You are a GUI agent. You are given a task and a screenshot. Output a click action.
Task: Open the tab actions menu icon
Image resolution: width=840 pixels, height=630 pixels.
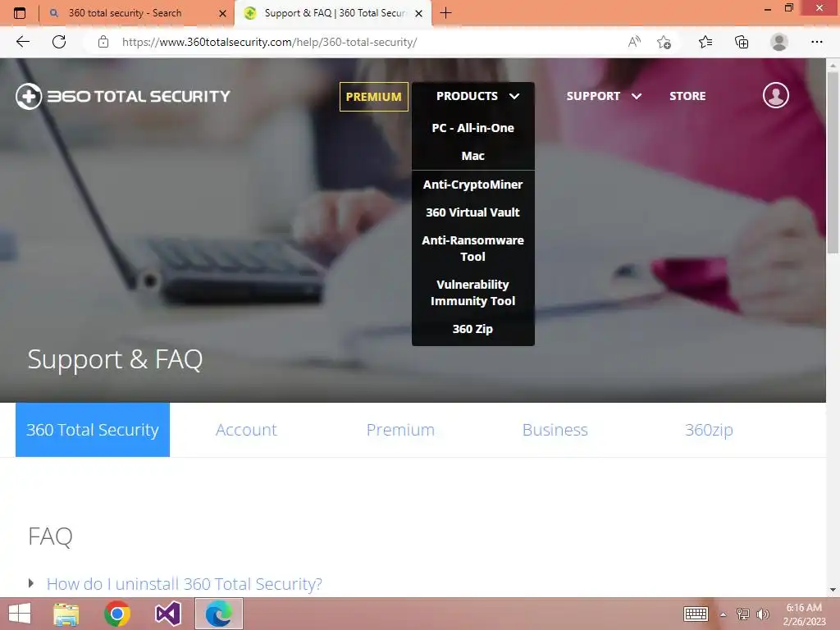pos(20,13)
